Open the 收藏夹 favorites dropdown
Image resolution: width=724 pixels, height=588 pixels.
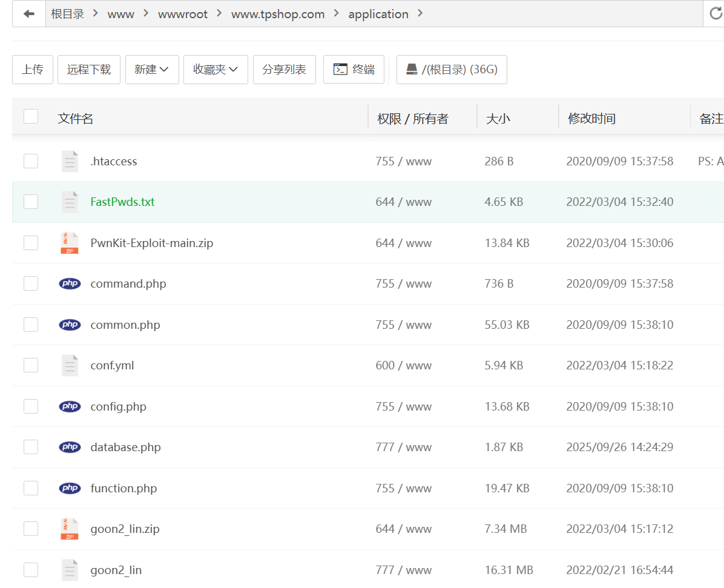point(215,70)
